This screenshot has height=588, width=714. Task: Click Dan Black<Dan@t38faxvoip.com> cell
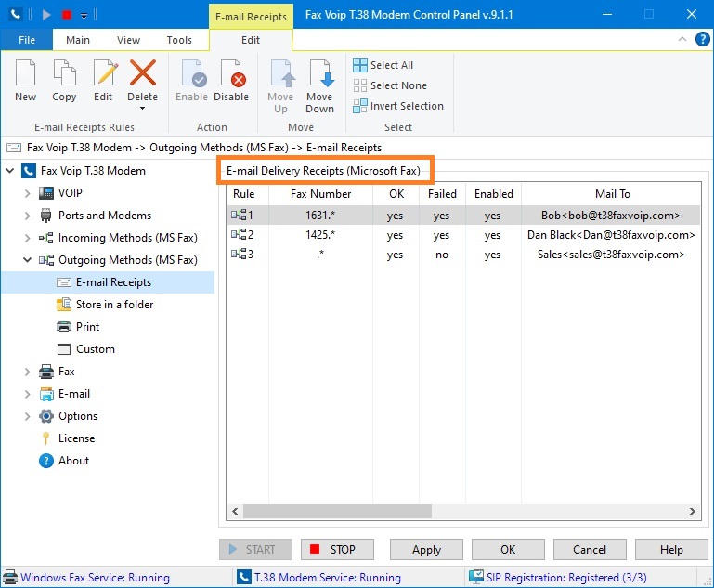point(611,235)
